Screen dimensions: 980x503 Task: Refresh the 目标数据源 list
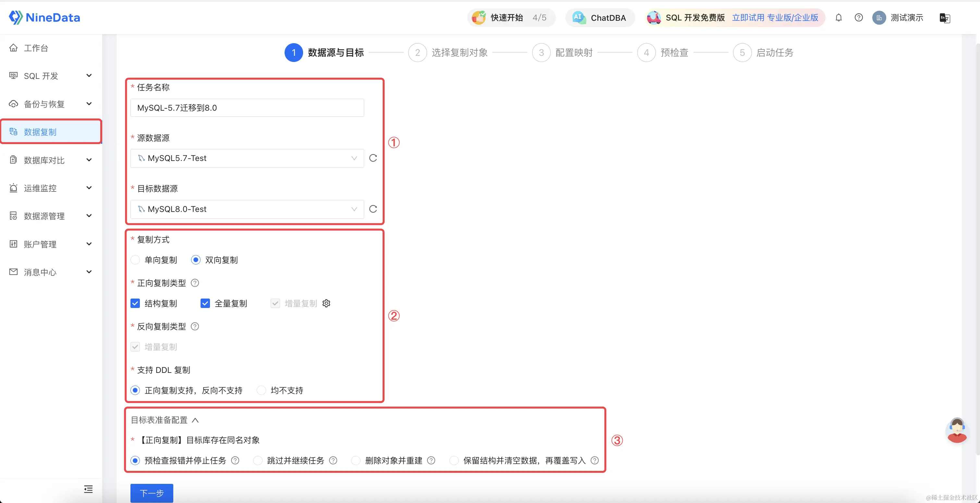373,209
